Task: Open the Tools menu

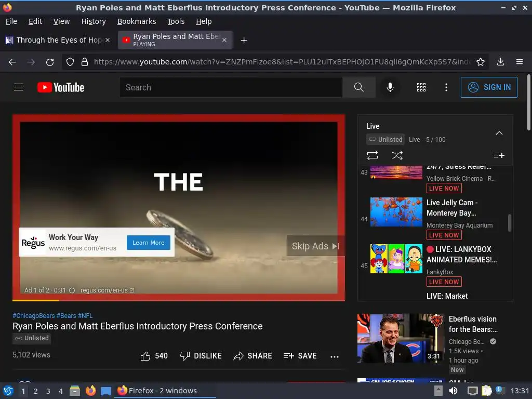Action: [x=176, y=21]
